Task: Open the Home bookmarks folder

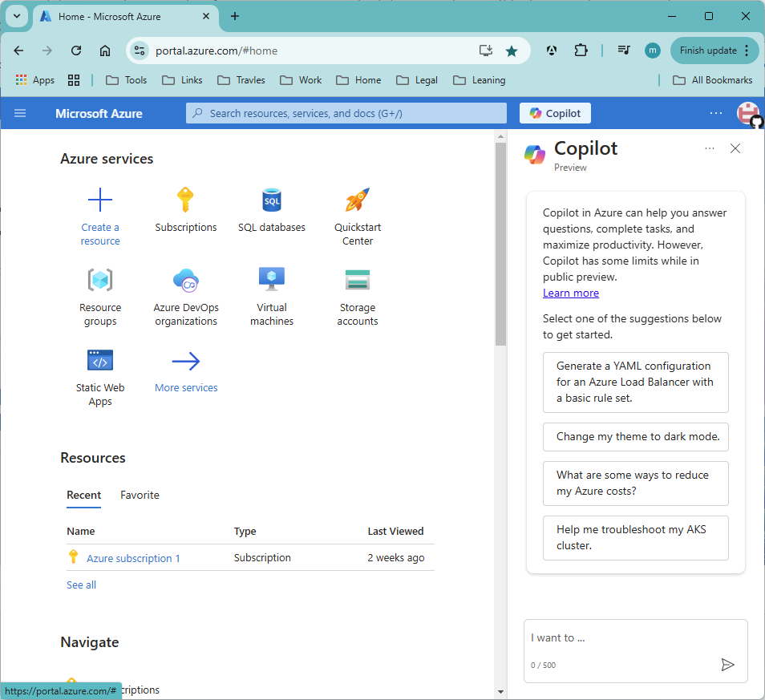Action: 358,80
